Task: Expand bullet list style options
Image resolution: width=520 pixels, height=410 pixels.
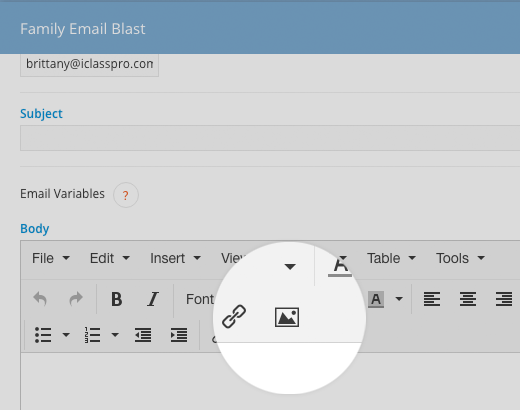Action: coord(66,335)
